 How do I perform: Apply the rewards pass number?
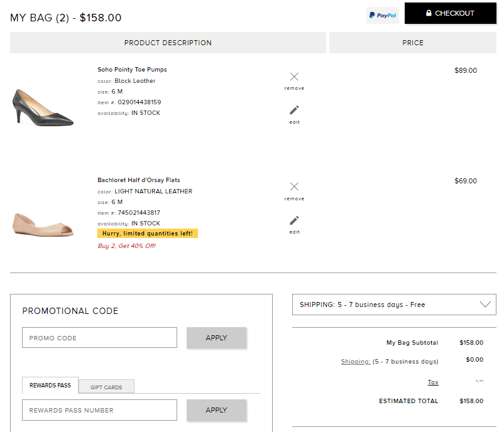pyautogui.click(x=216, y=410)
